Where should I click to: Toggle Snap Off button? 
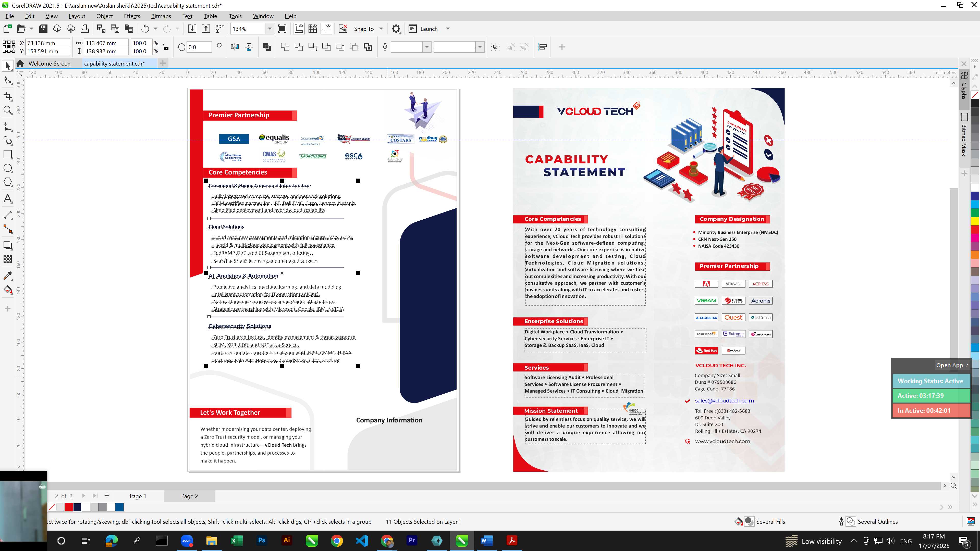(x=343, y=29)
